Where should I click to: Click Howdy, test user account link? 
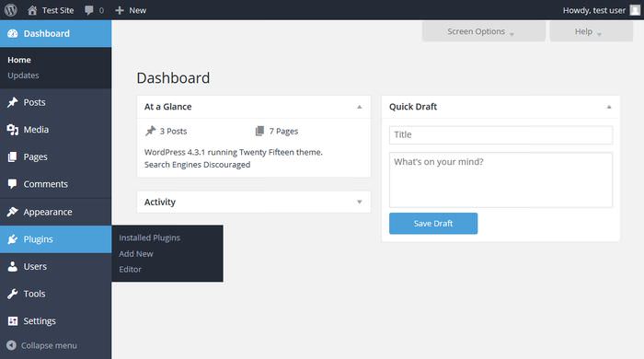(594, 10)
